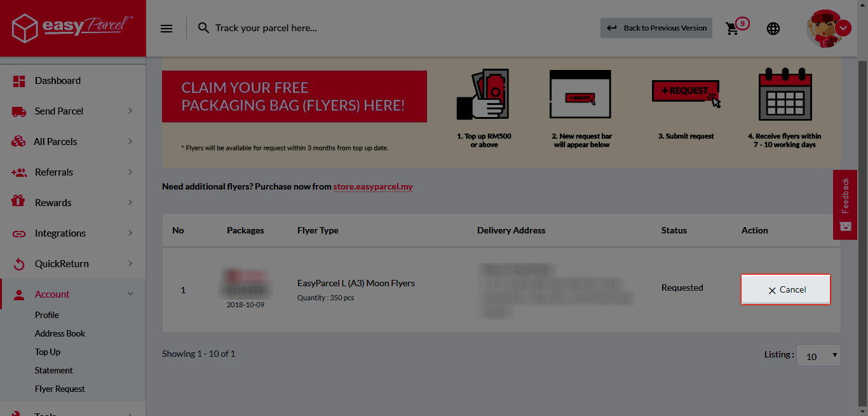The height and width of the screenshot is (416, 868).
Task: Click the Rewards gift icon
Action: click(x=18, y=202)
